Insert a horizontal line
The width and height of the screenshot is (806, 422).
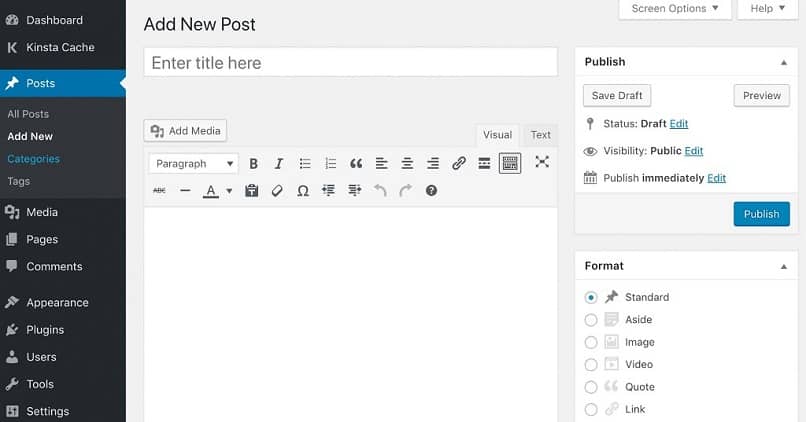(185, 191)
